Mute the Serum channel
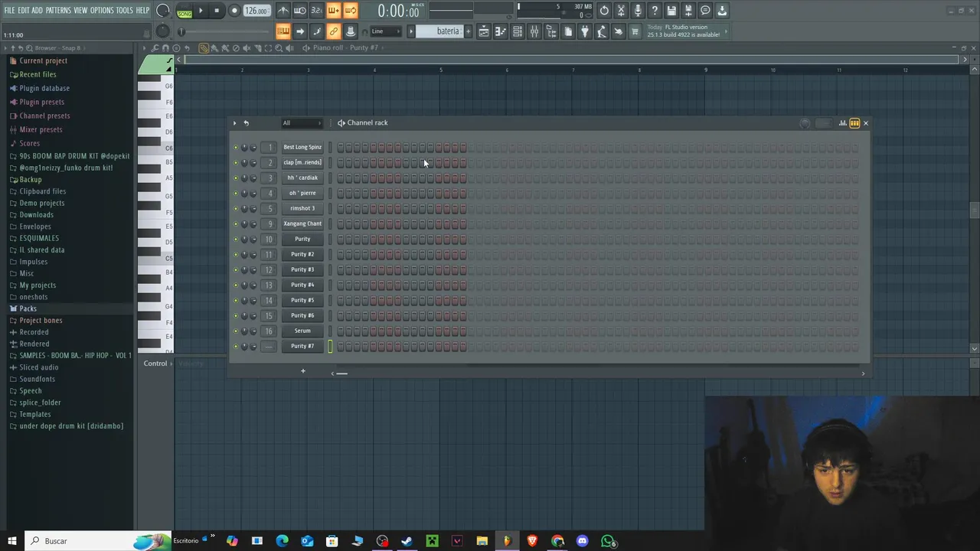This screenshot has width=980, height=551. coord(236,331)
